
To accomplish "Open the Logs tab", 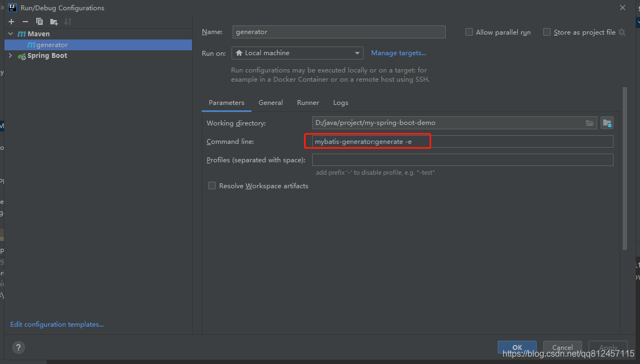I will click(341, 103).
